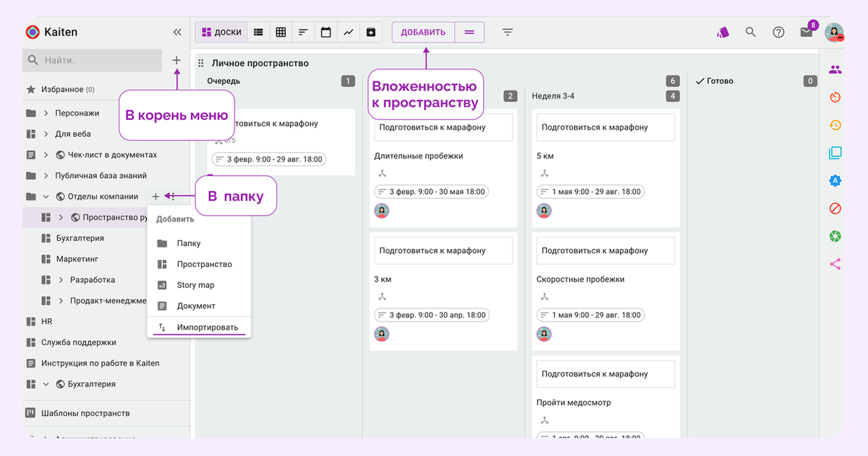
Task: Click the Неделя 3-4 column title
Action: (x=553, y=96)
